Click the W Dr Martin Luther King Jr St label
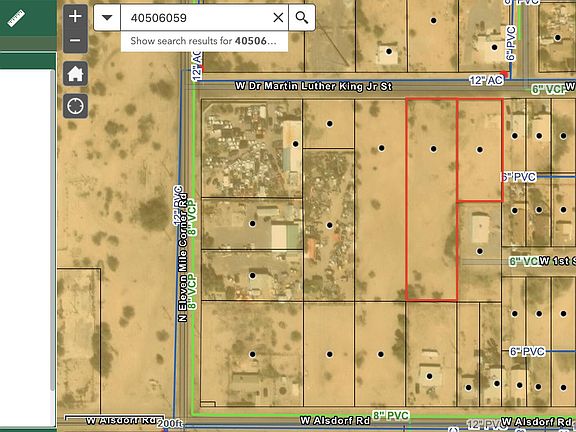Screen dimensions: 576x432 tap(314, 86)
